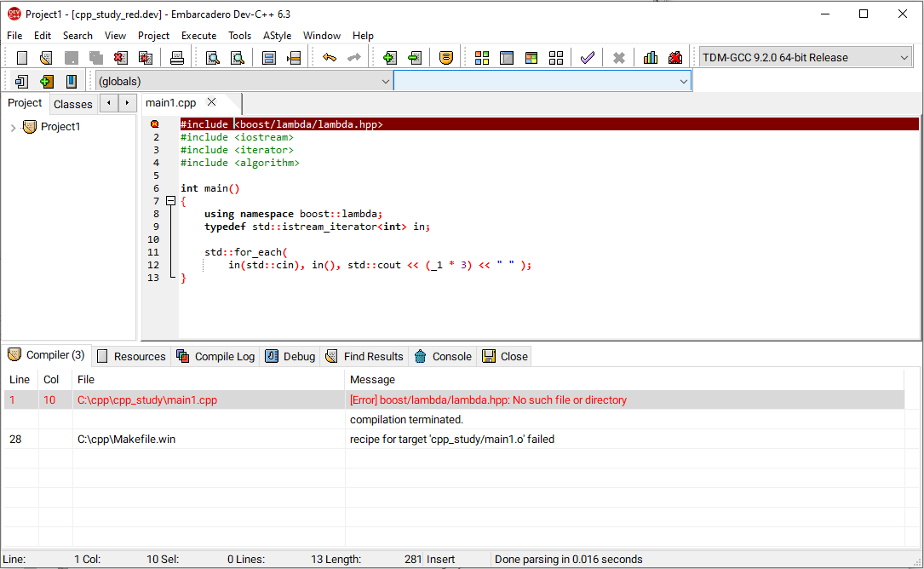Click the New file toolbar icon
This screenshot has width=924, height=569.
pyautogui.click(x=22, y=58)
